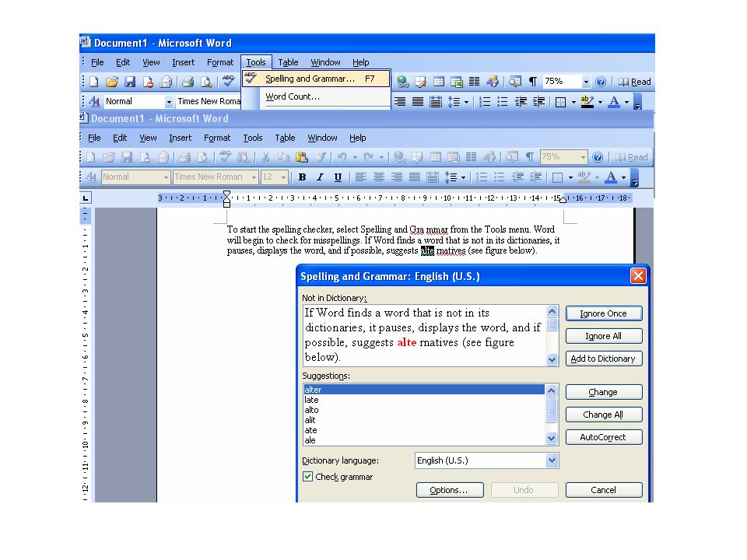Open Style Normal dropdown in upper Word window

(169, 101)
